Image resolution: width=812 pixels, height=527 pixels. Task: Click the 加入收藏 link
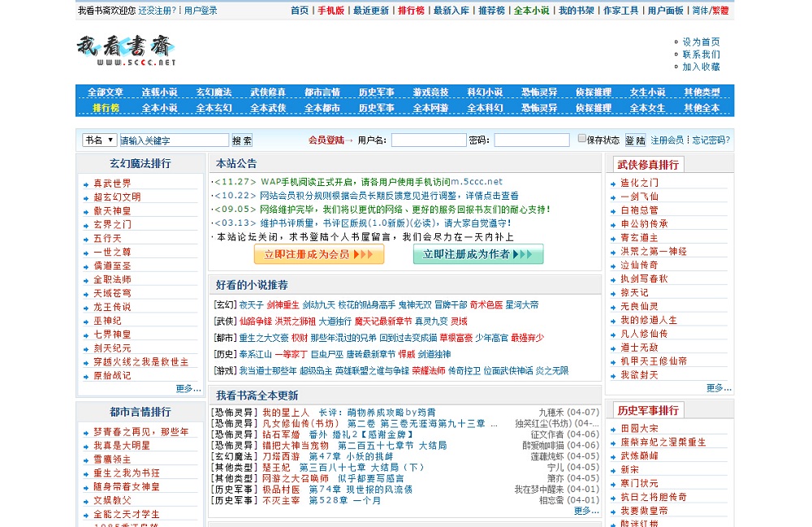702,67
